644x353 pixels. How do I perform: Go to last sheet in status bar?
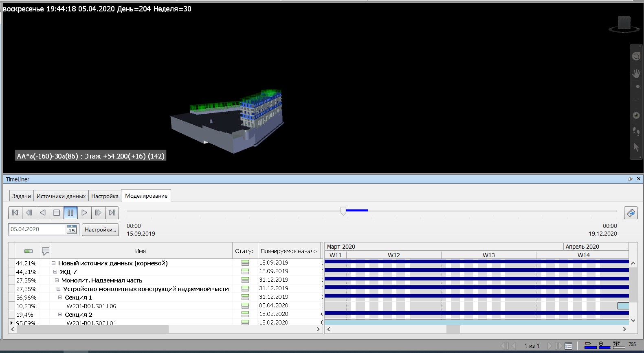(x=558, y=346)
